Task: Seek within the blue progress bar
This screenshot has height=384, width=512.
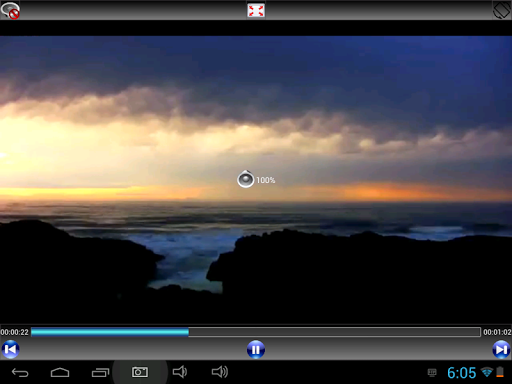Action: click(110, 332)
